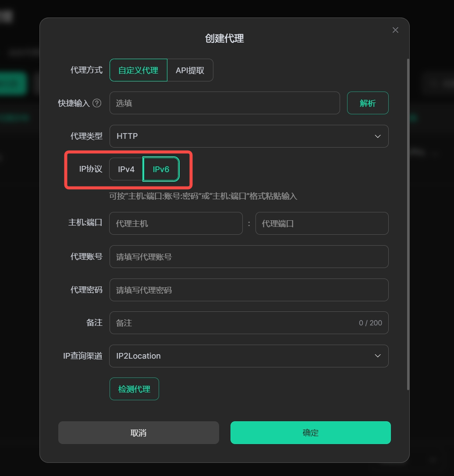Close the 创建代理 dialog with X icon
The image size is (454, 476).
click(395, 30)
